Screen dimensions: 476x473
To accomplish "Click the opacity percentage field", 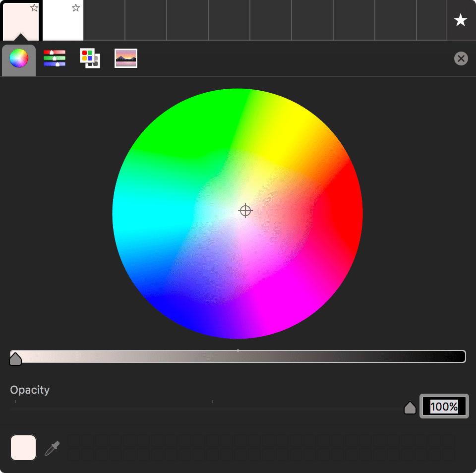I will [444, 406].
